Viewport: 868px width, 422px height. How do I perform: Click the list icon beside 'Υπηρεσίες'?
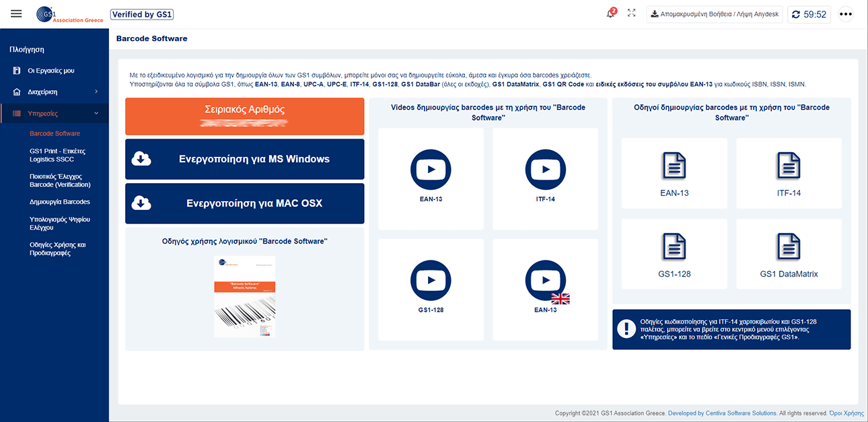pos(17,113)
